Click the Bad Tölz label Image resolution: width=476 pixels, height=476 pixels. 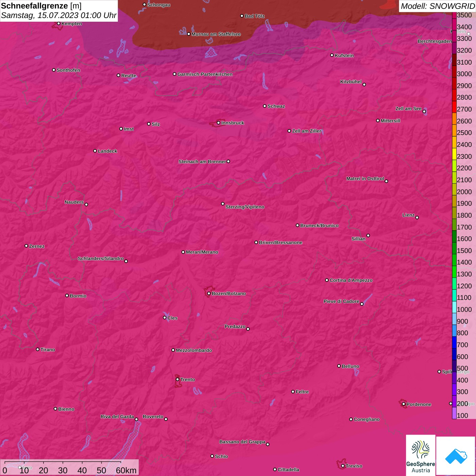(254, 16)
